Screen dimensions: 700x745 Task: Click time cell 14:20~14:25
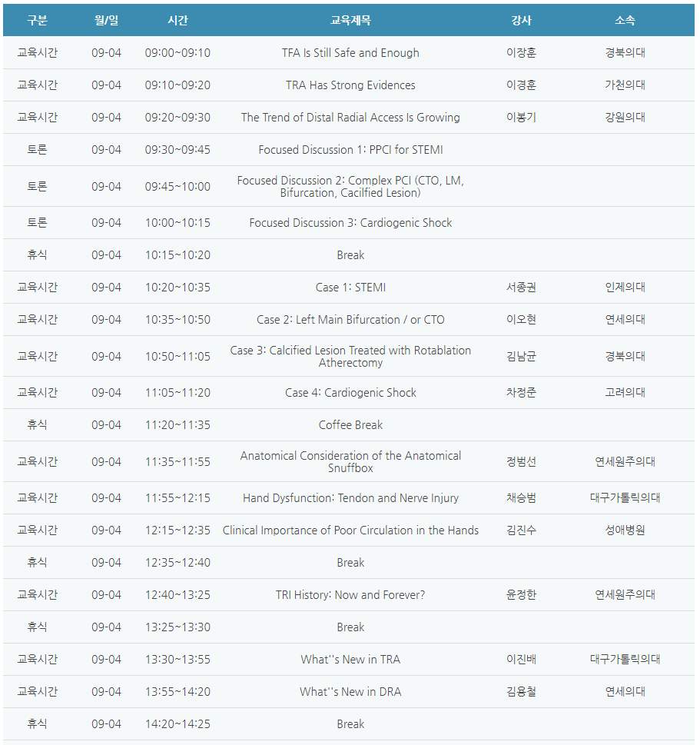coord(177,724)
